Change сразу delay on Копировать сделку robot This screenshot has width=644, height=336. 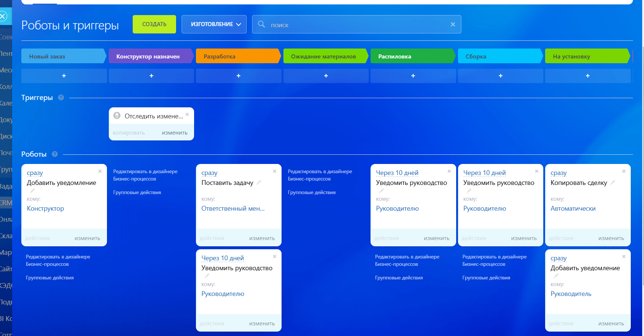[x=559, y=173]
